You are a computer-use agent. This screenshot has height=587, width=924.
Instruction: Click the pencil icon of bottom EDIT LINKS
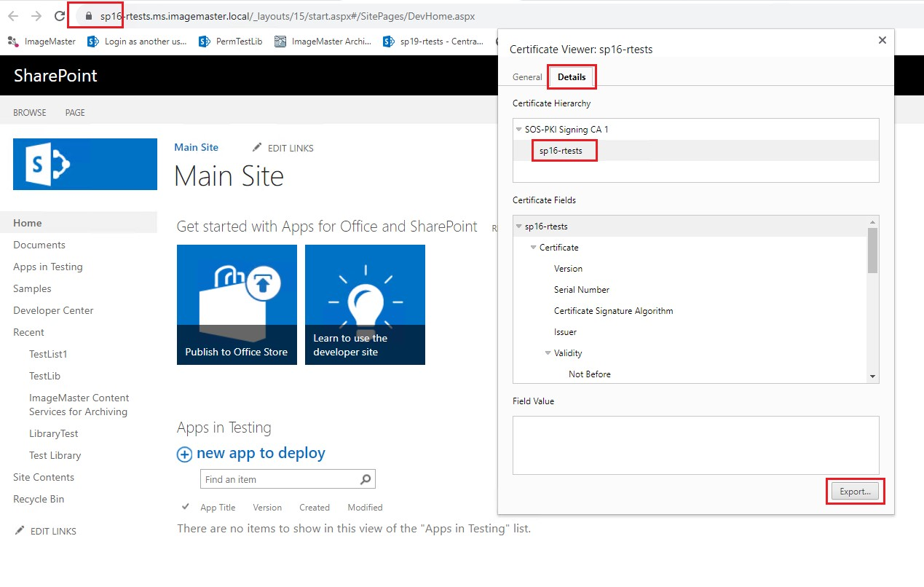point(20,531)
